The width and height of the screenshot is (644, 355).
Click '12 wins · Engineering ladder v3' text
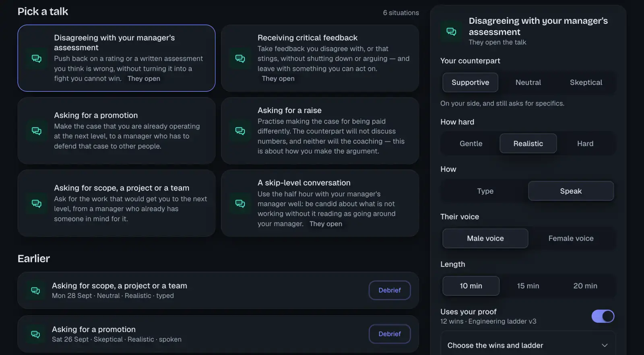[x=488, y=322]
